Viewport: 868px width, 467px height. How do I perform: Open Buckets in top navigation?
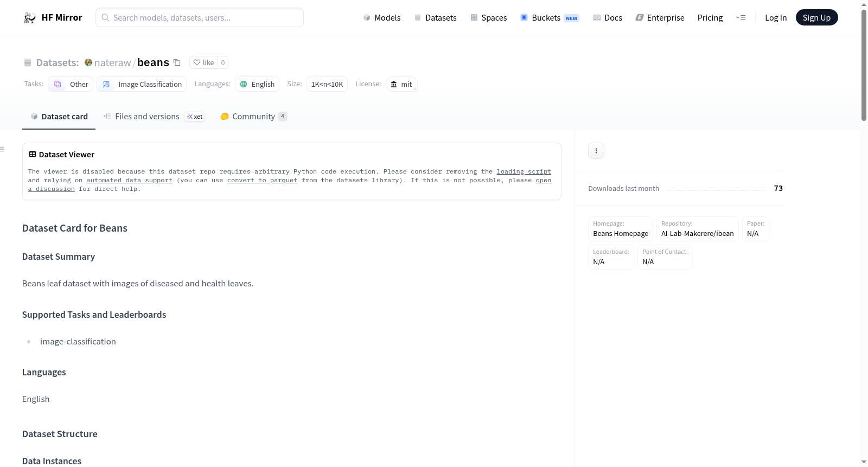point(550,17)
